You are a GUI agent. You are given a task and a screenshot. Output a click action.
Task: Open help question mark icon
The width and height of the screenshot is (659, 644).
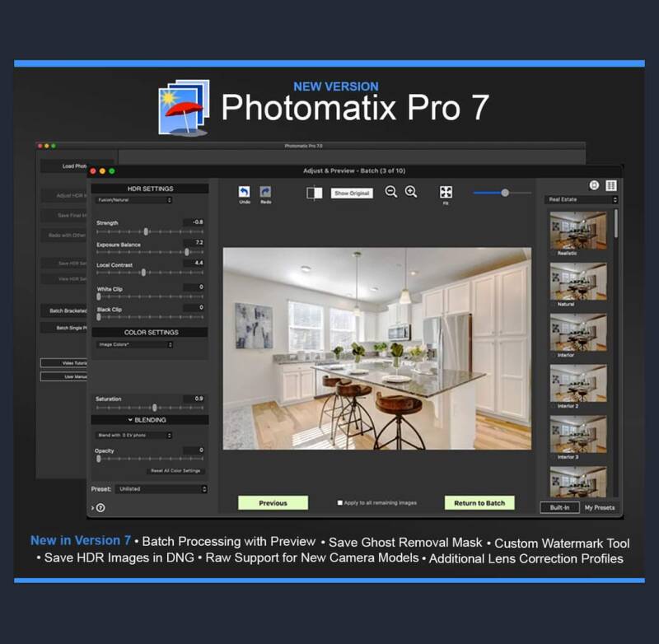click(x=100, y=508)
